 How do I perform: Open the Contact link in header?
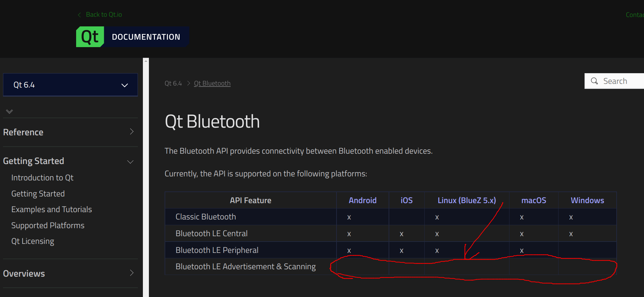635,15
